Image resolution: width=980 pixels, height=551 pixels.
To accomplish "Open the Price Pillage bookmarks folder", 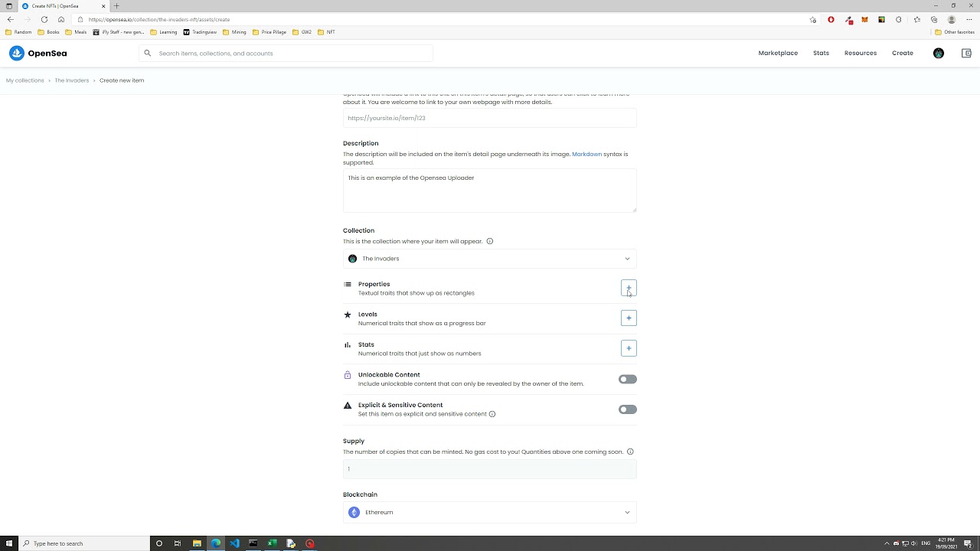I will point(269,32).
